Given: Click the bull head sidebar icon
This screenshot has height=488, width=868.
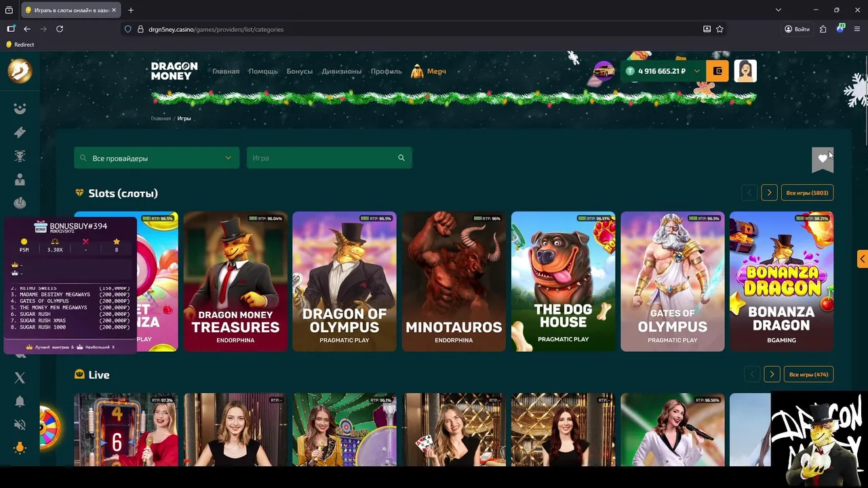Looking at the screenshot, I should tap(20, 156).
